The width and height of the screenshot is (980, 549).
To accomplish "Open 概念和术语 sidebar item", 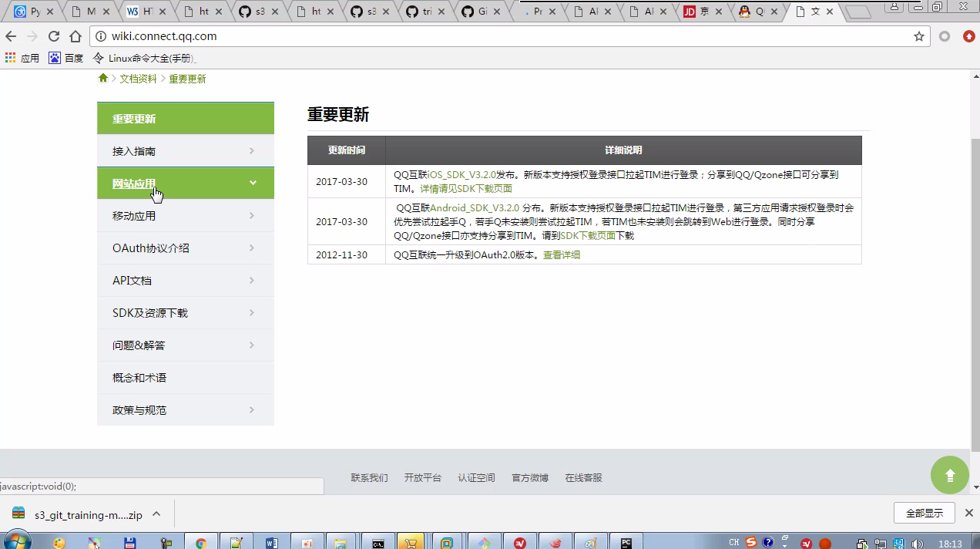I will pyautogui.click(x=186, y=377).
